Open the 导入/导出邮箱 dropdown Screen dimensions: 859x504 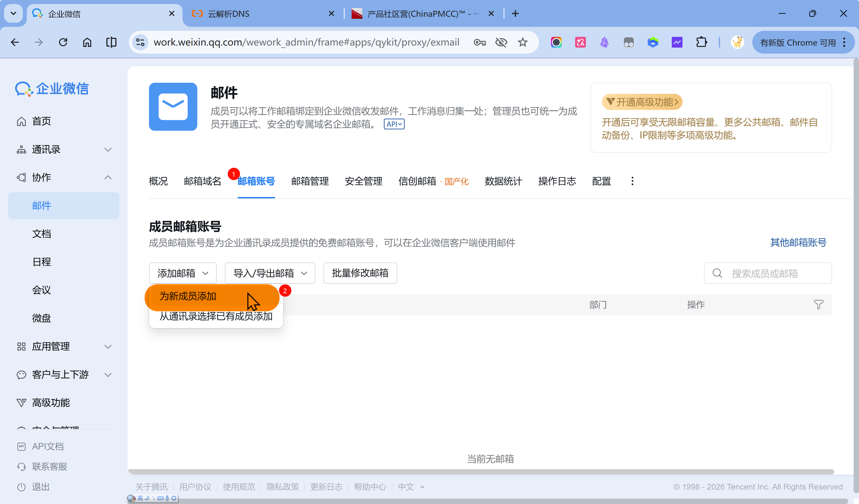click(270, 273)
